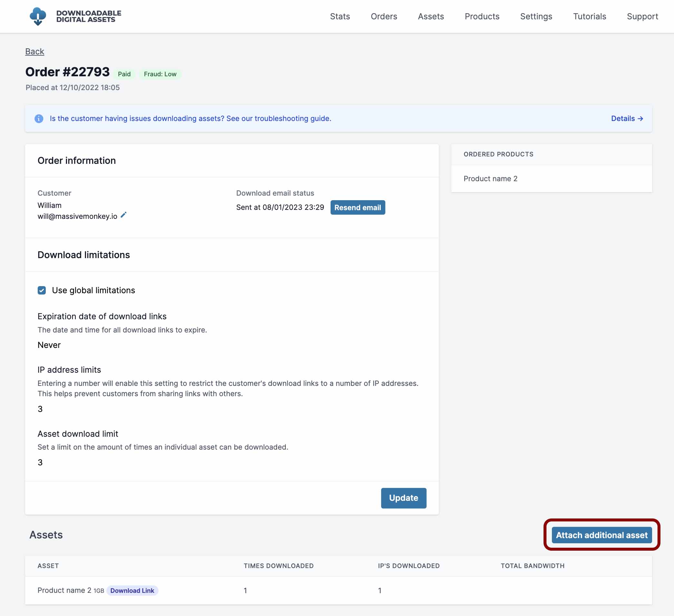The height and width of the screenshot is (616, 674).
Task: Go to the Orders page
Action: [x=383, y=16]
